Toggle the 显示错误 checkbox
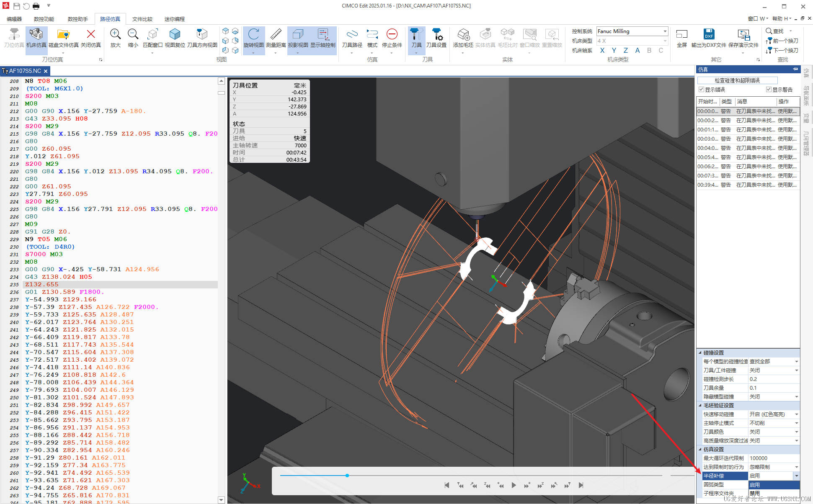This screenshot has width=813, height=504. coord(701,90)
